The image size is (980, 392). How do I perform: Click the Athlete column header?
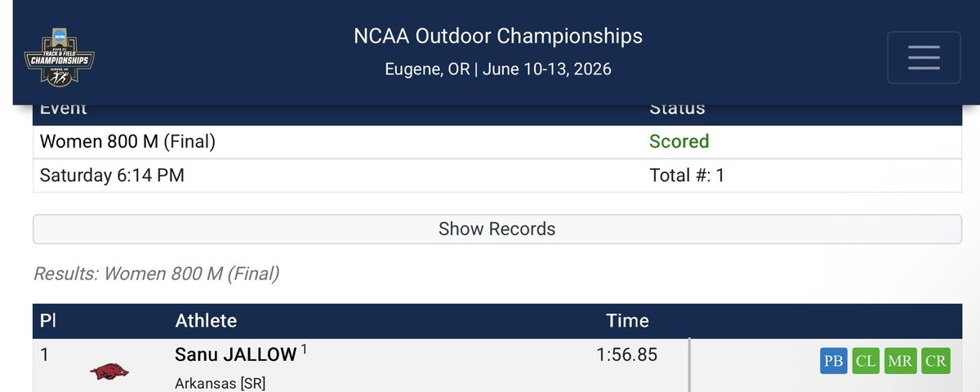[206, 321]
